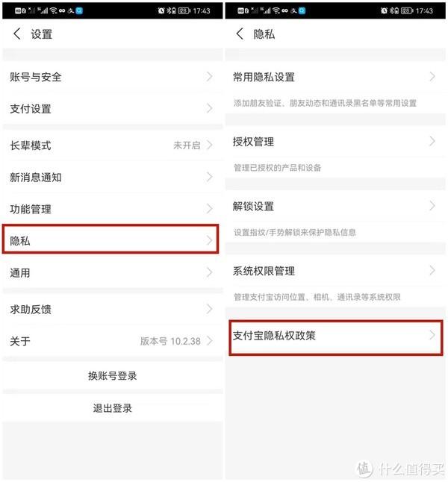Image resolution: width=448 pixels, height=482 pixels.
Task: Open 支付宝隐私权政策 link
Action: tap(336, 337)
